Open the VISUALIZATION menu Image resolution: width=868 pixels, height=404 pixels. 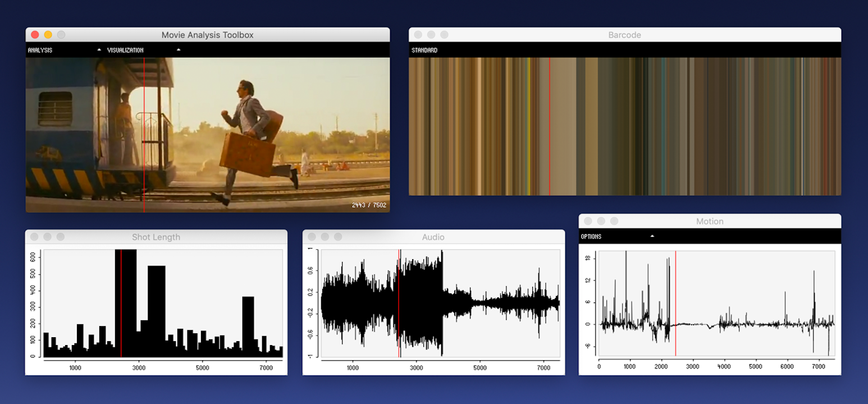pyautogui.click(x=125, y=50)
